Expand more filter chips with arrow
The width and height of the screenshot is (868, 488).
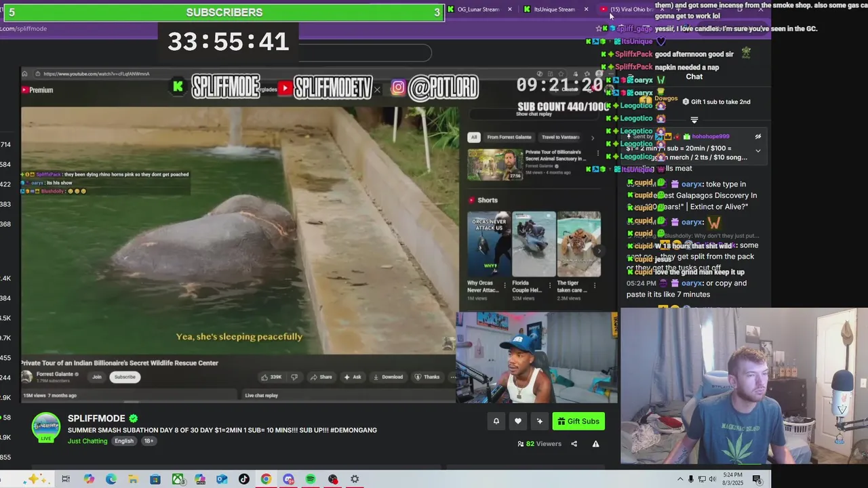point(593,137)
